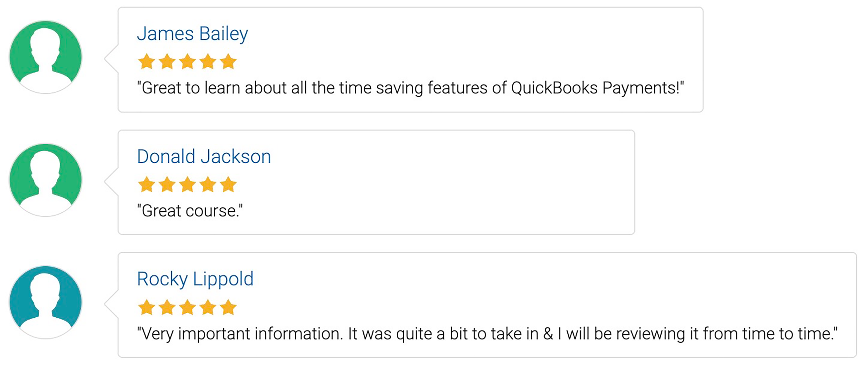Click the first star in James Bailey's rating
This screenshot has height=367, width=868.
click(147, 61)
